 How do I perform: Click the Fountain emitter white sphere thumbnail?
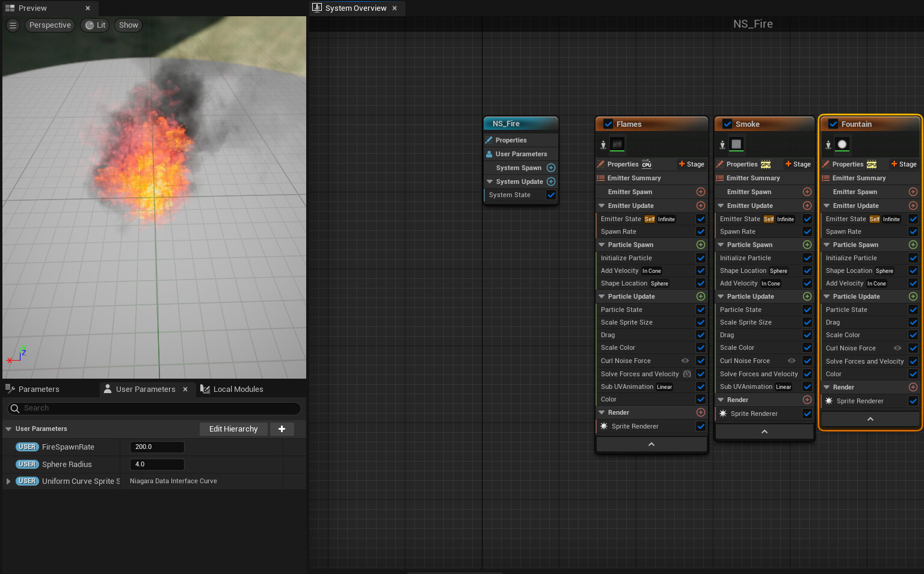842,144
